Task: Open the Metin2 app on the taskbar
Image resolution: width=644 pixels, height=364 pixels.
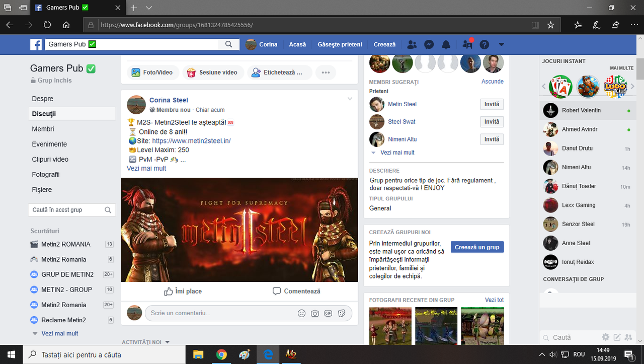Action: tap(291, 354)
